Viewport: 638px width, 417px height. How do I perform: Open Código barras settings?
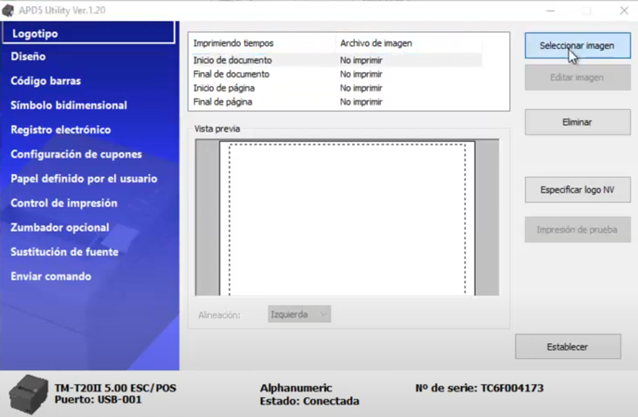[46, 81]
